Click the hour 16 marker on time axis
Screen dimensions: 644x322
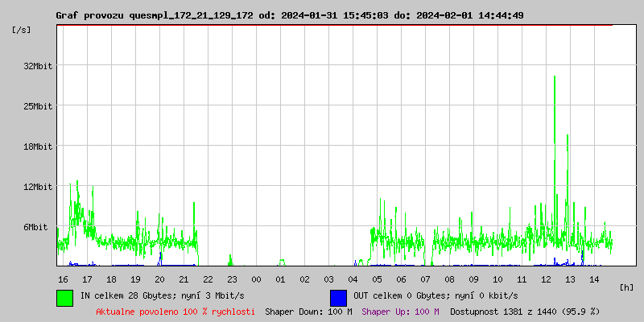[x=63, y=279]
